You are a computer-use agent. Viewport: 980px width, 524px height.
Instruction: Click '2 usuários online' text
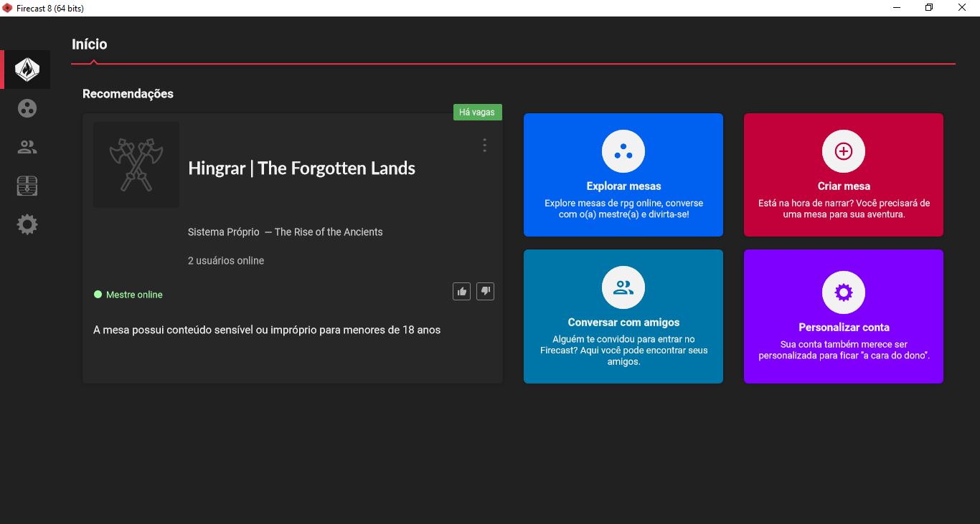tap(226, 261)
